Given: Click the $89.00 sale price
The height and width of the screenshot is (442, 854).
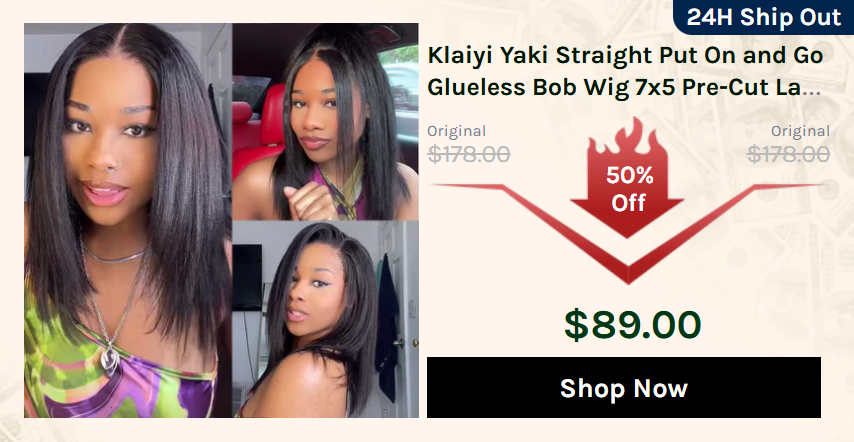Looking at the screenshot, I should point(632,325).
